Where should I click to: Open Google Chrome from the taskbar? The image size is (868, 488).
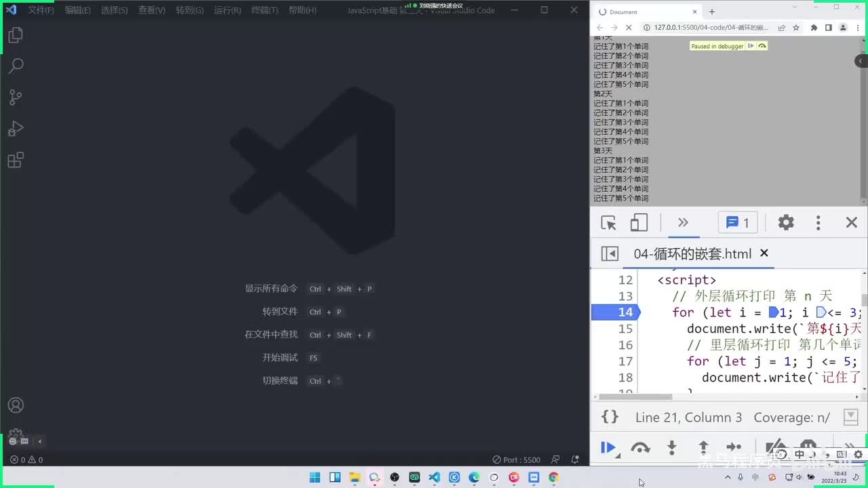point(553,478)
